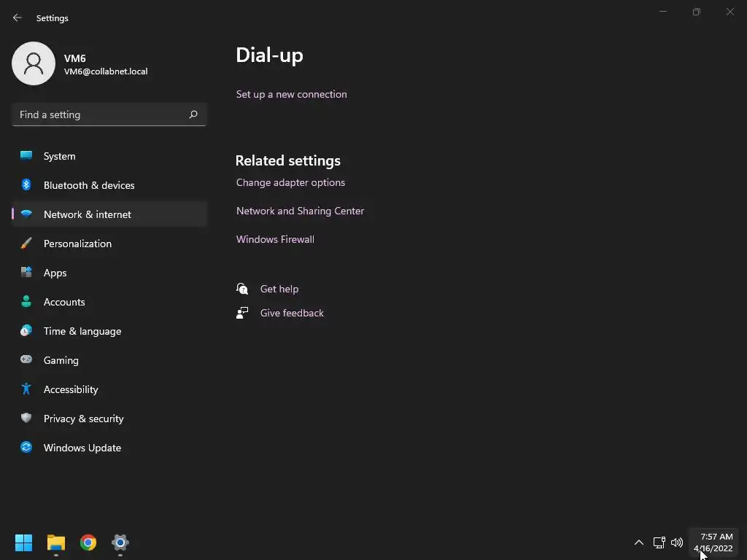Open Google Chrome from taskbar
Screen dimensions: 747x560
[88, 542]
